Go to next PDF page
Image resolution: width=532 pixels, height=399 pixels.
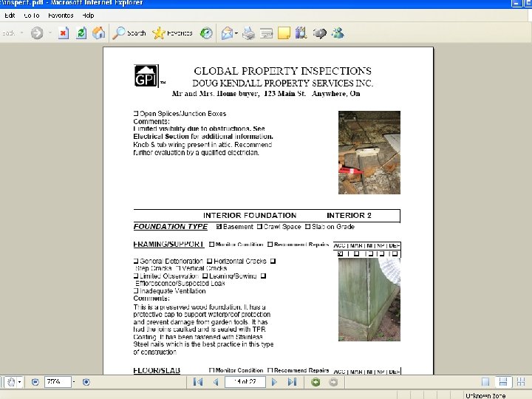[x=274, y=382]
